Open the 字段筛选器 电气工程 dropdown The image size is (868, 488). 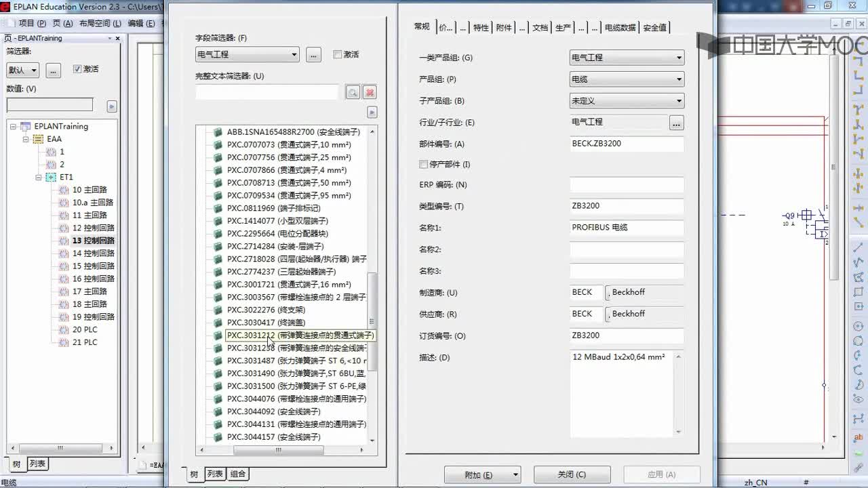click(248, 54)
